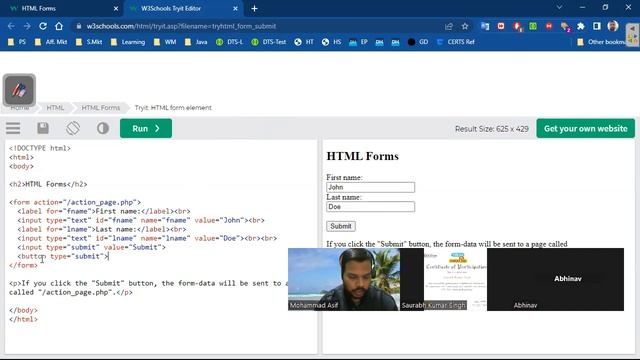Open the hamburger menu in Tryit editor
The width and height of the screenshot is (640, 360).
coord(13,128)
